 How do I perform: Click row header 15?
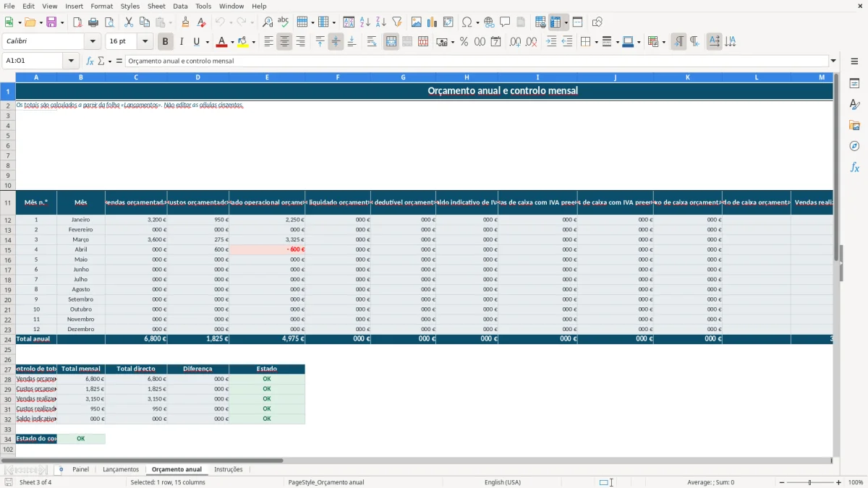tap(8, 249)
